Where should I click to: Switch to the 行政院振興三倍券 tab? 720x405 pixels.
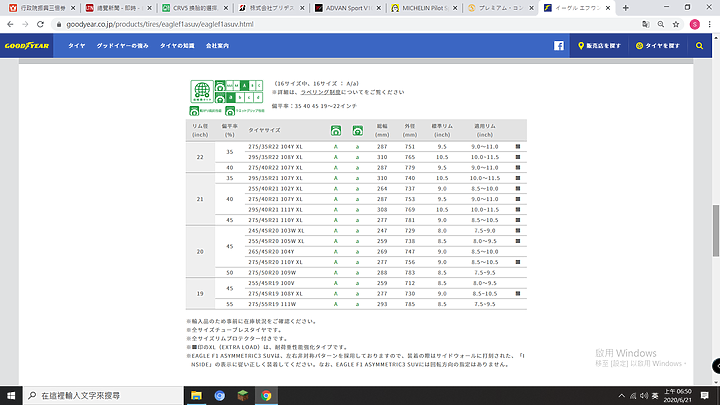pos(41,8)
